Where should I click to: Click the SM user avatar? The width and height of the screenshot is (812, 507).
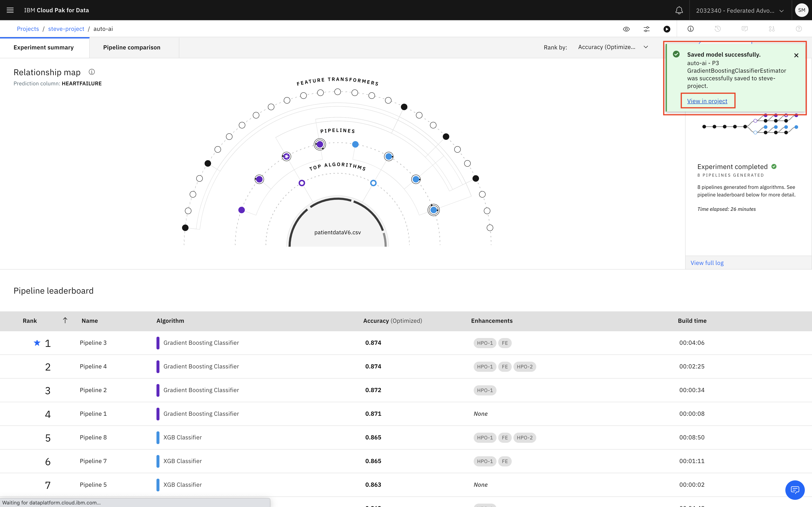pos(801,10)
